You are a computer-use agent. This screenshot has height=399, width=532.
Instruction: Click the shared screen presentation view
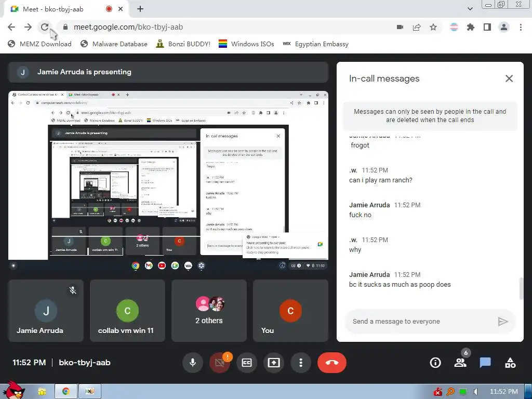pos(168,181)
